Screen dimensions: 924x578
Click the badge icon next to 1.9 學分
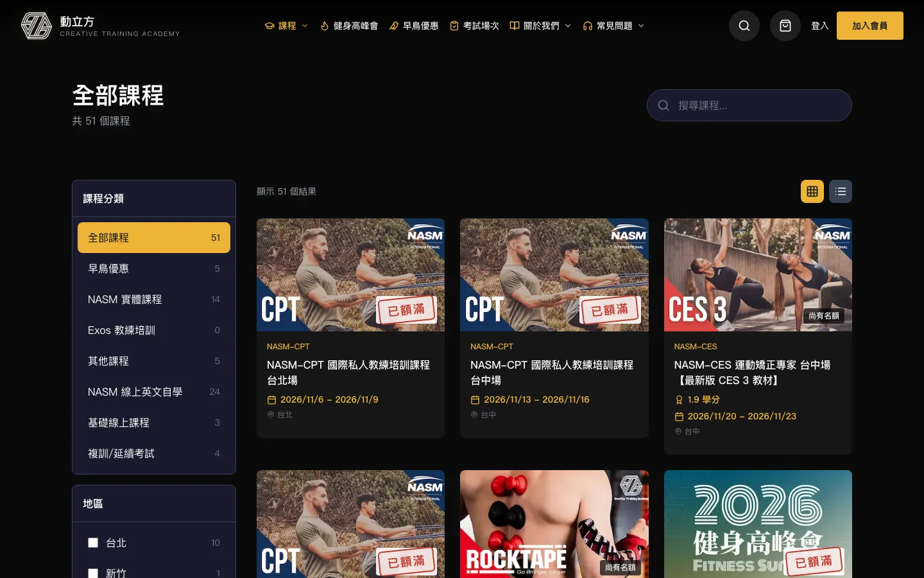click(679, 399)
